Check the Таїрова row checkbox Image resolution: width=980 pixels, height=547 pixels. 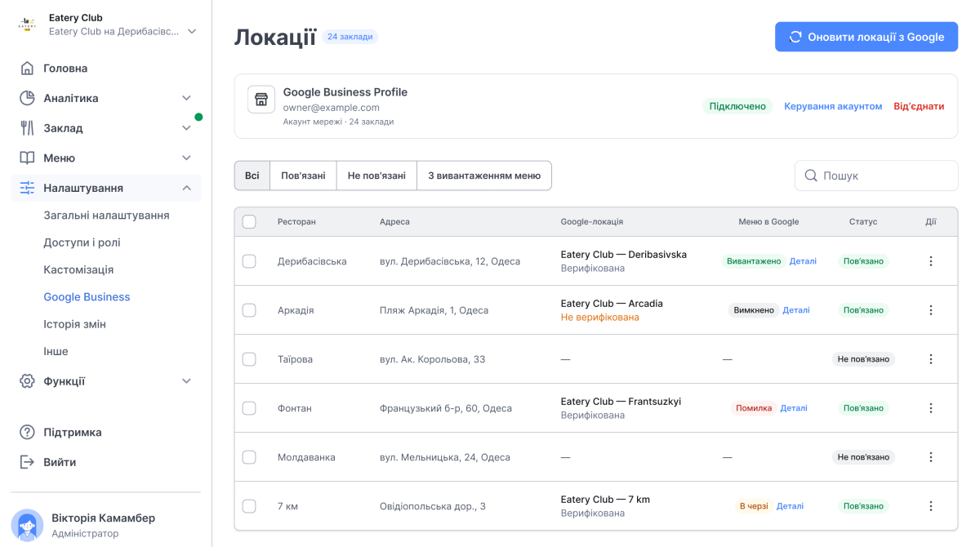click(249, 359)
